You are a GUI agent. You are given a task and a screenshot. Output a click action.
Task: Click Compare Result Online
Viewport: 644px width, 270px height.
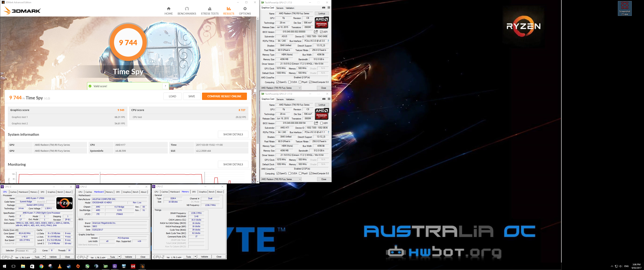(x=224, y=96)
